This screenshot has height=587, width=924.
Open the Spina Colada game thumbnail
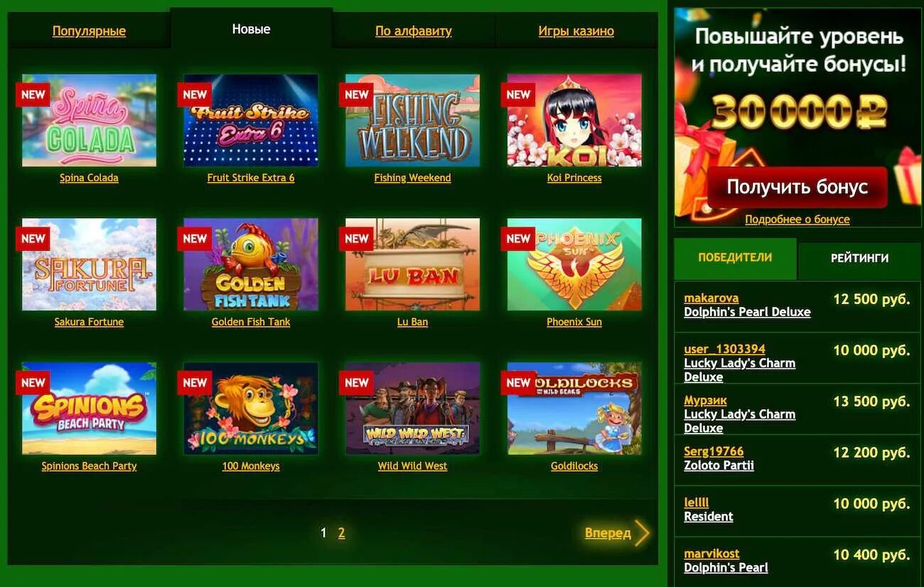(89, 120)
